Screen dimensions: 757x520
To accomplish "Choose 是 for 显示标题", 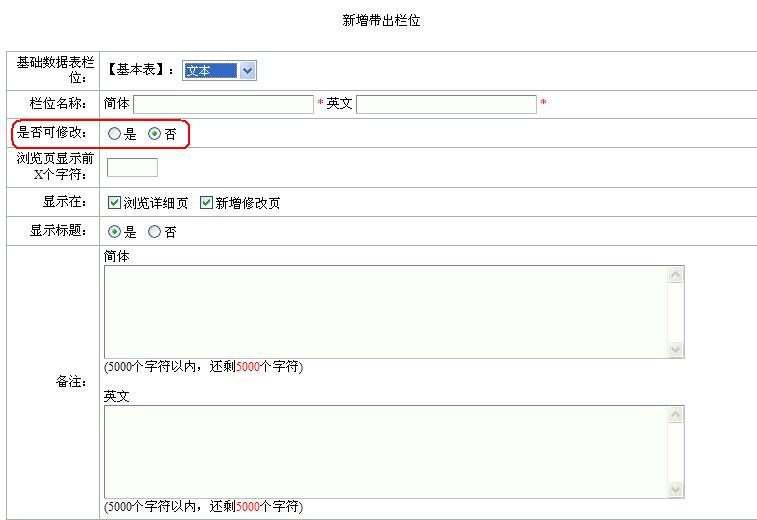I will (115, 232).
